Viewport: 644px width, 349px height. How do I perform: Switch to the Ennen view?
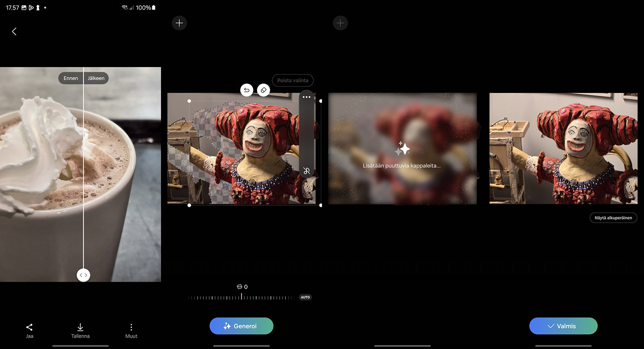pyautogui.click(x=71, y=78)
